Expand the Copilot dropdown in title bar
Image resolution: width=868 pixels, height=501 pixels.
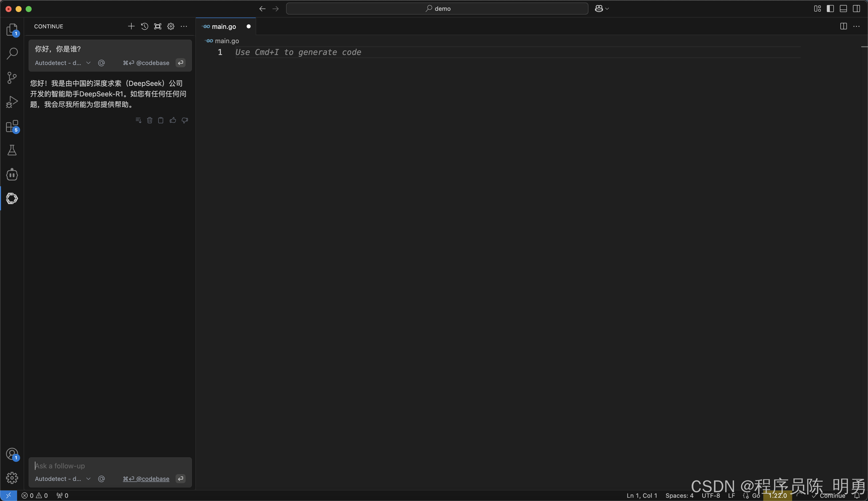pos(607,9)
